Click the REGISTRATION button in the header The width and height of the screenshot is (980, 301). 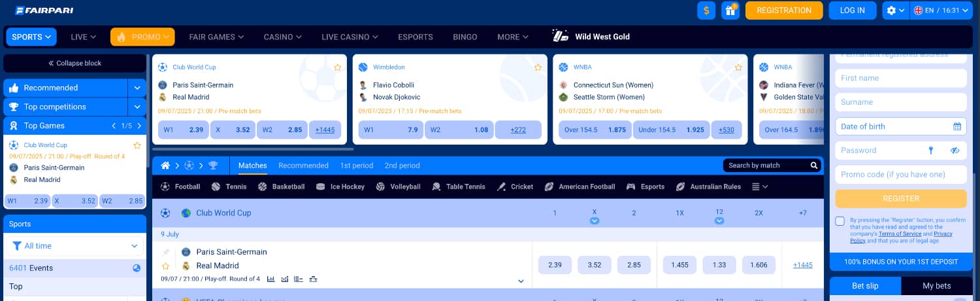point(784,10)
